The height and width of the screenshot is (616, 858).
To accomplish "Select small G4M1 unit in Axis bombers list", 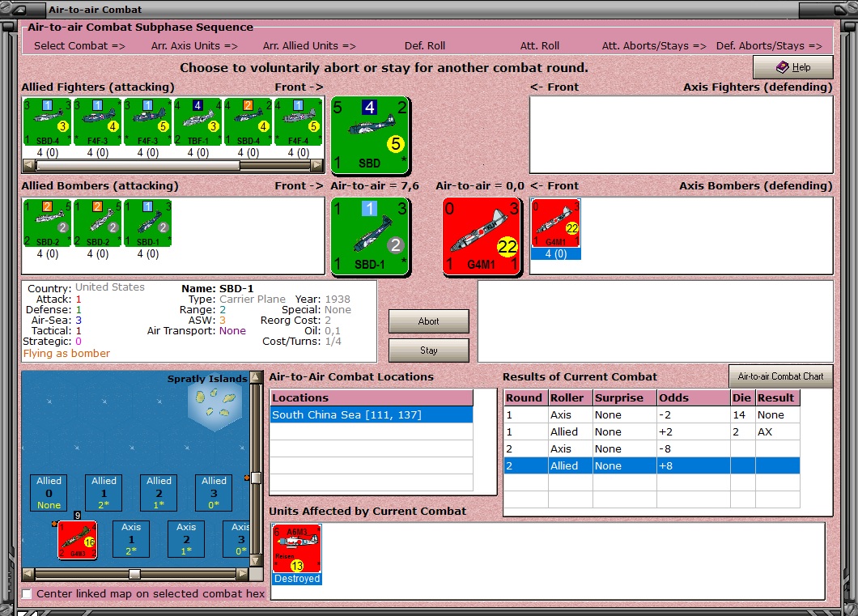I will click(555, 223).
